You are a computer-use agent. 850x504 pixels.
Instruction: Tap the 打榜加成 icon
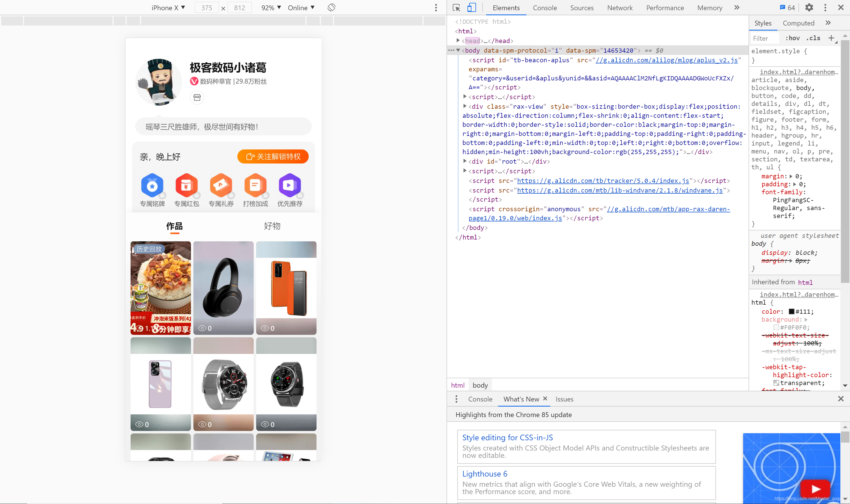pyautogui.click(x=255, y=185)
